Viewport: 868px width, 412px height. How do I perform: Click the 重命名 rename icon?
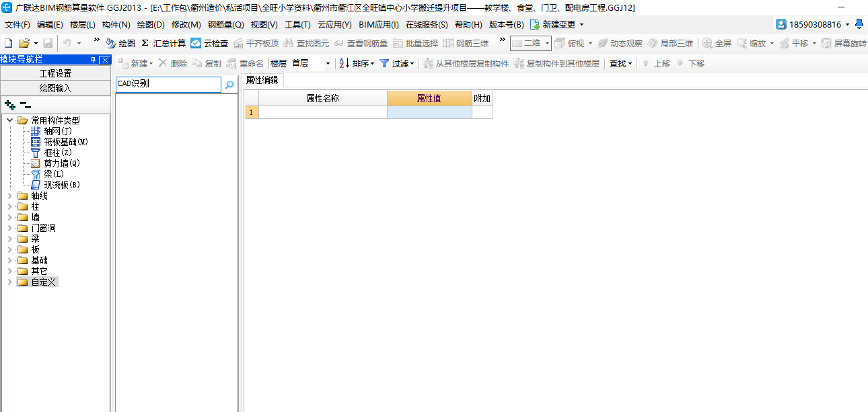point(231,63)
